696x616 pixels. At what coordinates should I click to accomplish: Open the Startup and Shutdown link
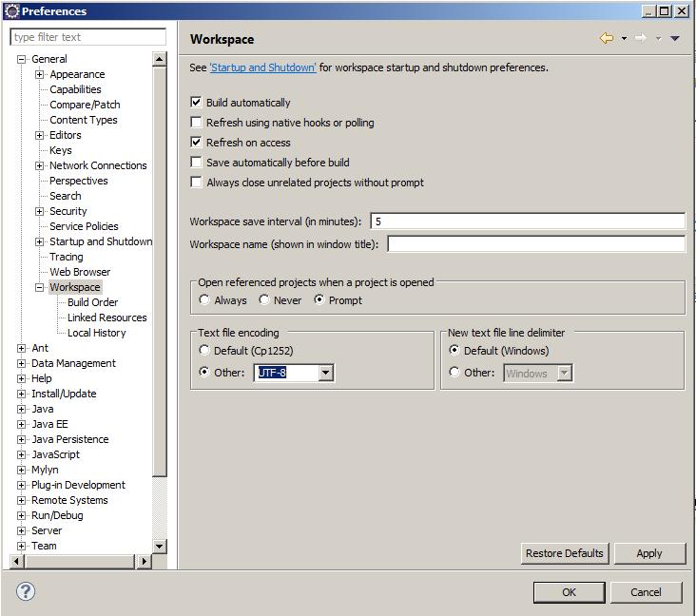coord(262,67)
